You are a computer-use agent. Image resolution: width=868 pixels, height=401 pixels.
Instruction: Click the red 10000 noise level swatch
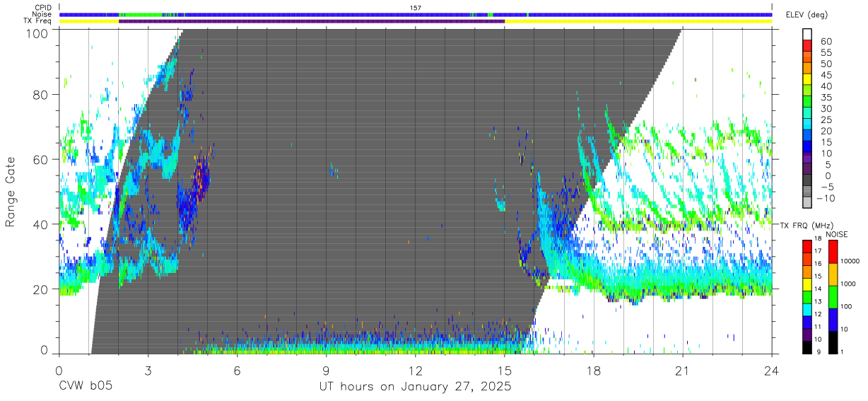[x=833, y=252]
